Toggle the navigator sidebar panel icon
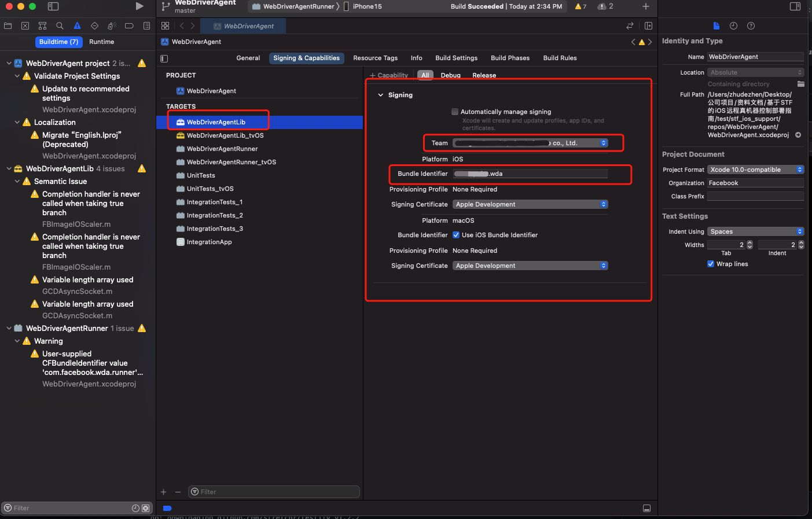Image resolution: width=812 pixels, height=519 pixels. coord(53,6)
